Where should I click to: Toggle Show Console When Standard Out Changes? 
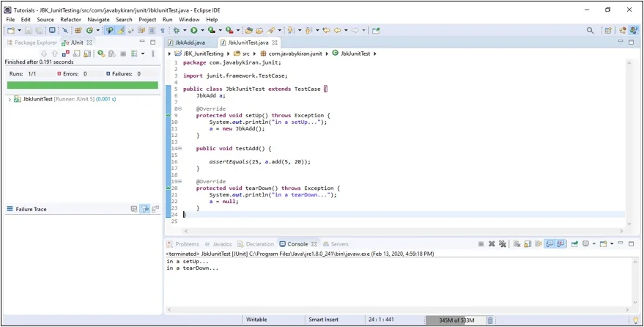pyautogui.click(x=549, y=244)
